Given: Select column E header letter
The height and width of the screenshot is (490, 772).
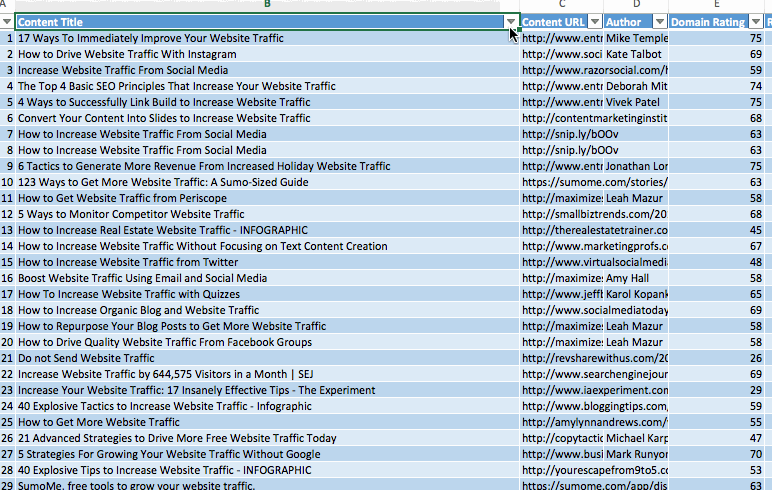Looking at the screenshot, I should [716, 4].
